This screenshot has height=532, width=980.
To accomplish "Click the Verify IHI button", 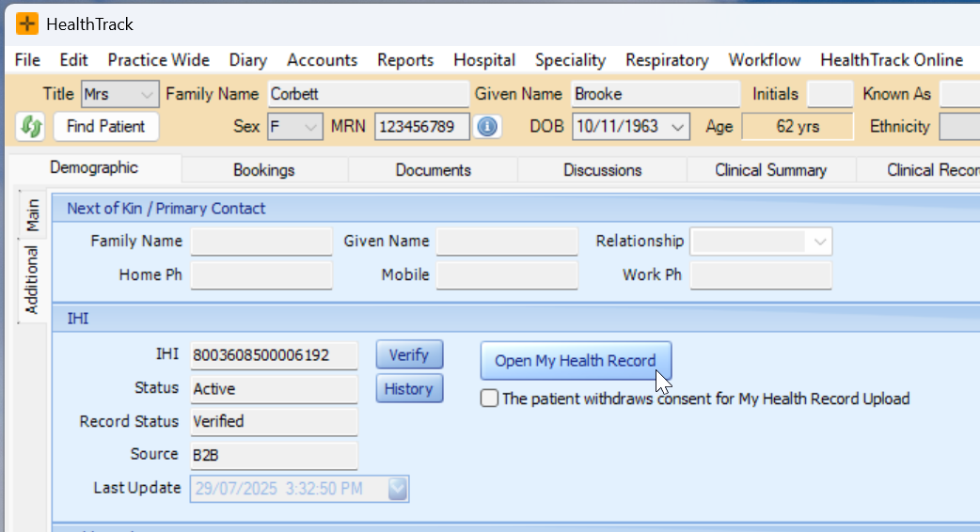I will pyautogui.click(x=409, y=354).
